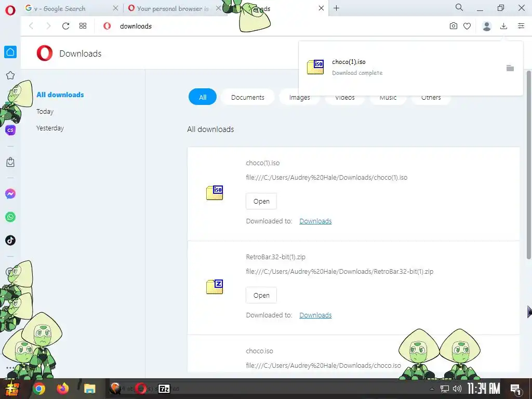The height and width of the screenshot is (399, 532).
Task: Open the Opera account profile icon
Action: [x=486, y=26]
